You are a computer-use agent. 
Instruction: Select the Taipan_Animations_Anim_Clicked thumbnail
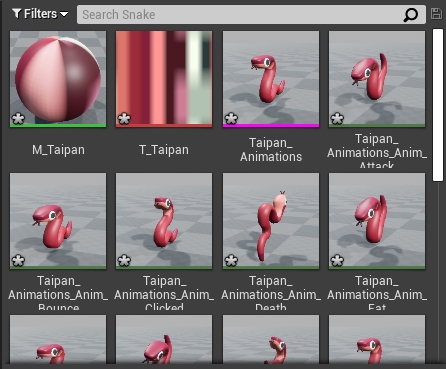pos(164,221)
